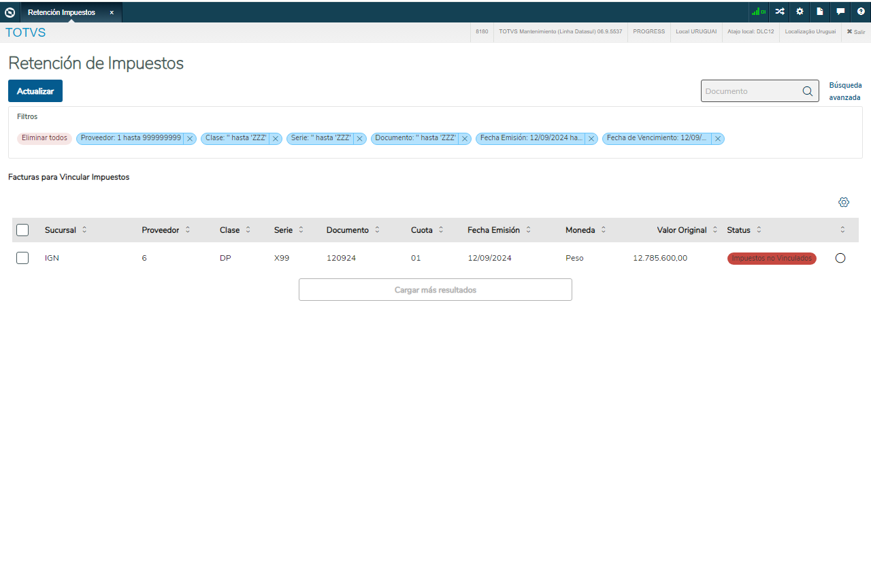
Task: Click the value 12.785.600,00
Action: (660, 259)
